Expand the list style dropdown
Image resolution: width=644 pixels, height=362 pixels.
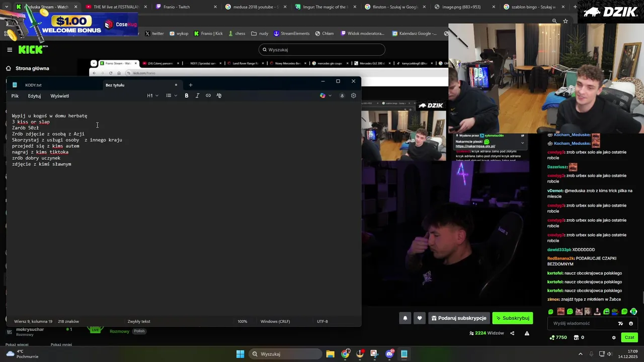pos(172,96)
